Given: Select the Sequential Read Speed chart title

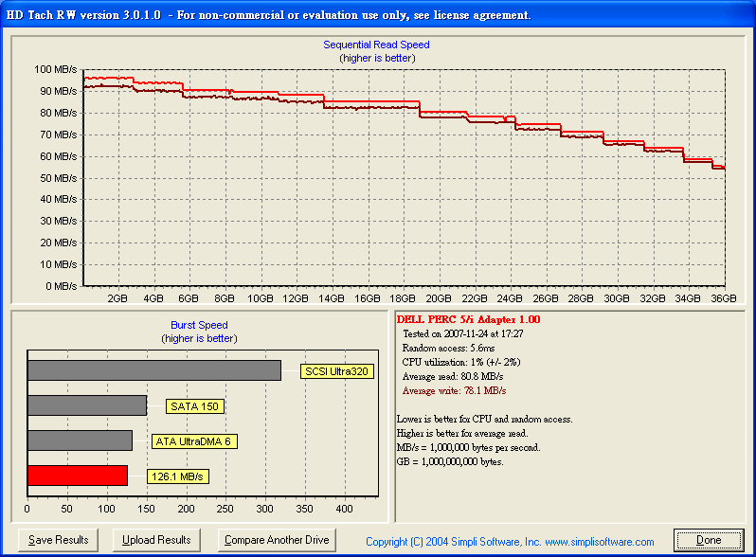Looking at the screenshot, I should tap(376, 45).
